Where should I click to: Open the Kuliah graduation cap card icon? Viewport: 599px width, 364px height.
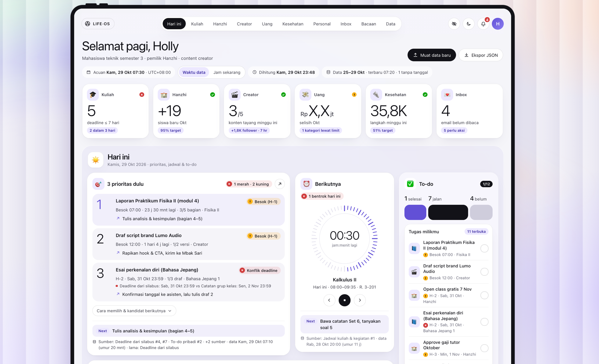93,95
